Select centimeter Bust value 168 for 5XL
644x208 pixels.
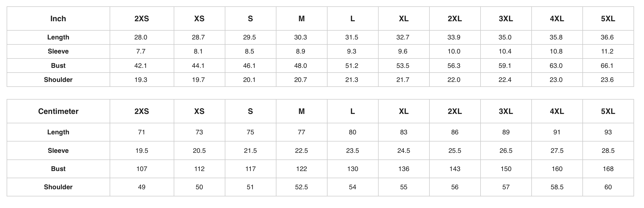click(x=608, y=169)
